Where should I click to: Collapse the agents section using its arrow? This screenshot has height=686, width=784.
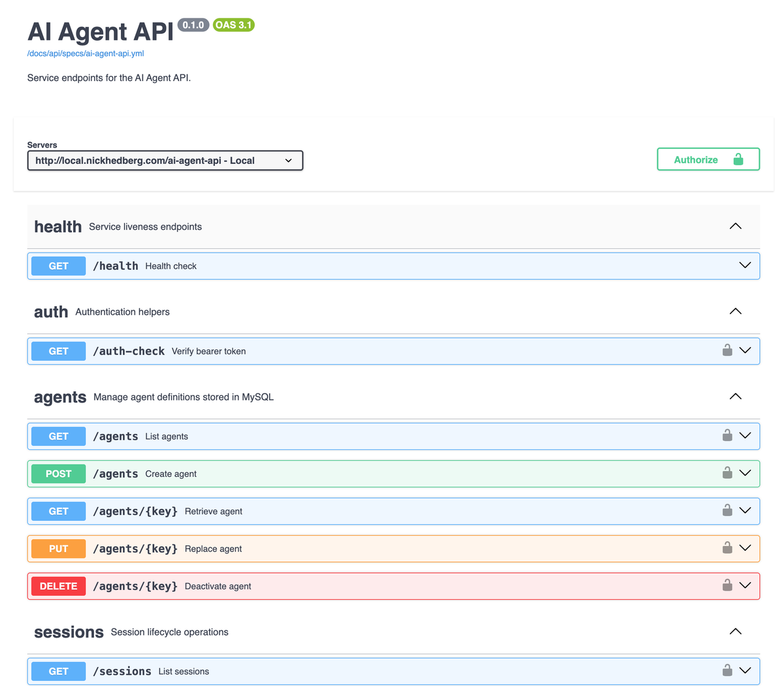(x=735, y=396)
